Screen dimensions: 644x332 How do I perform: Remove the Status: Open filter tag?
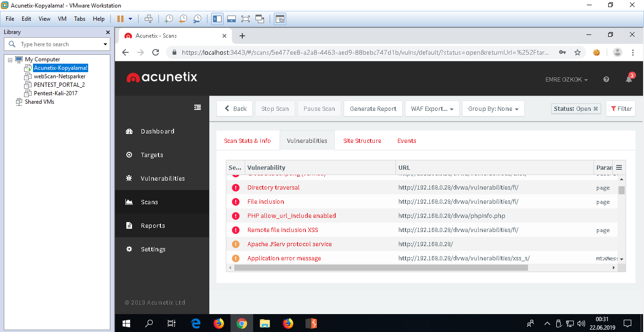pyautogui.click(x=595, y=109)
